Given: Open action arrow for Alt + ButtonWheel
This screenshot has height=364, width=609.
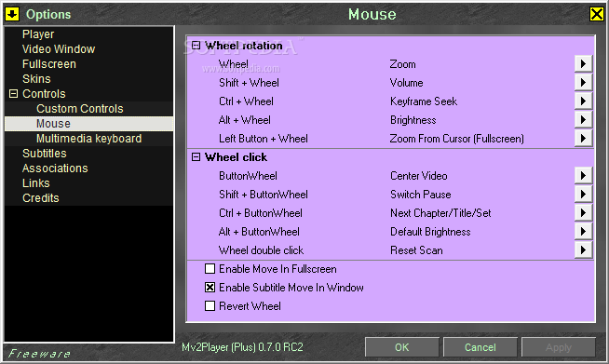Looking at the screenshot, I should [583, 232].
